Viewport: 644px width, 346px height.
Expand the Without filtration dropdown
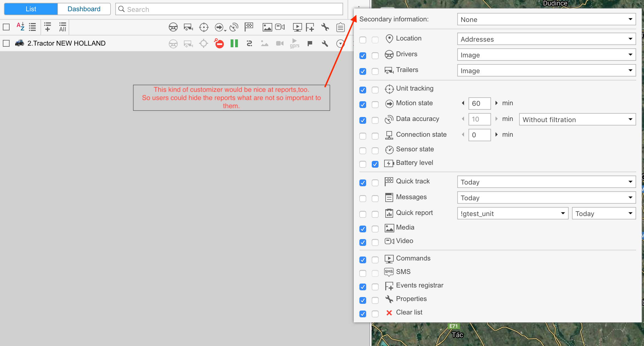577,120
